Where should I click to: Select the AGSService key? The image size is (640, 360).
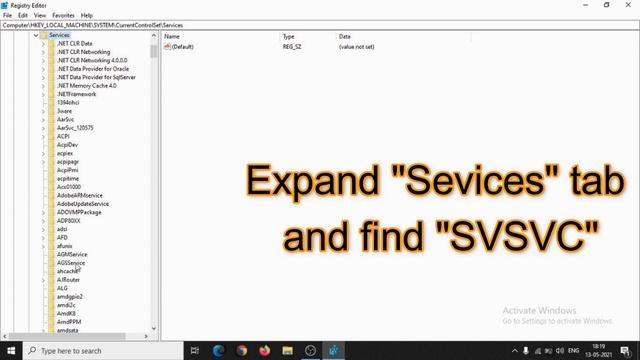(x=71, y=263)
